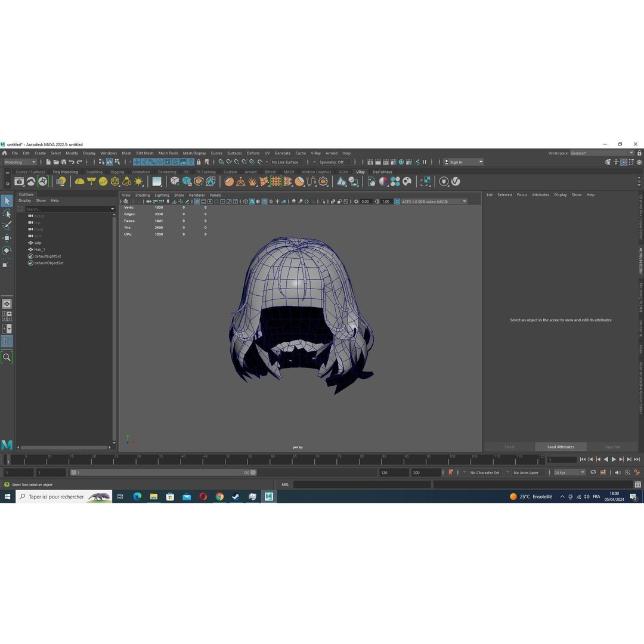Open Steam from the Windows taskbar

tap(236, 497)
